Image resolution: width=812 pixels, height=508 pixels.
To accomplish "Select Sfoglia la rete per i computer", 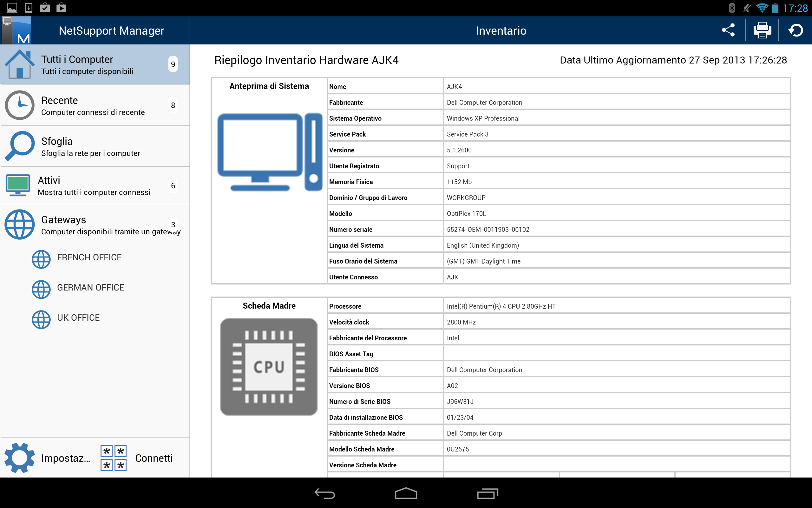I will tap(95, 146).
